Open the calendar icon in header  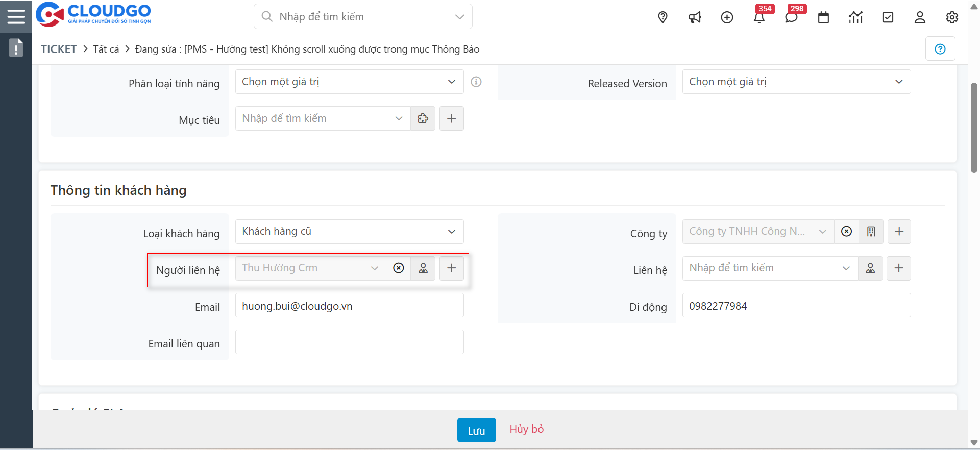coord(823,17)
